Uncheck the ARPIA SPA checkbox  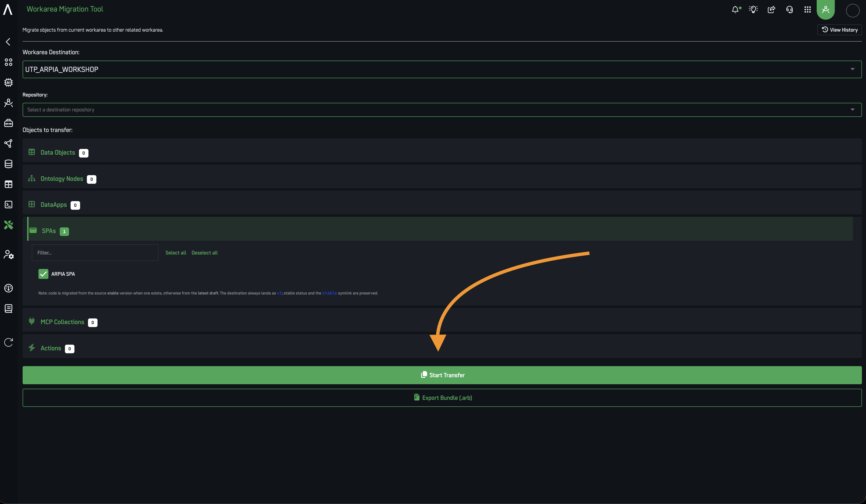tap(43, 274)
